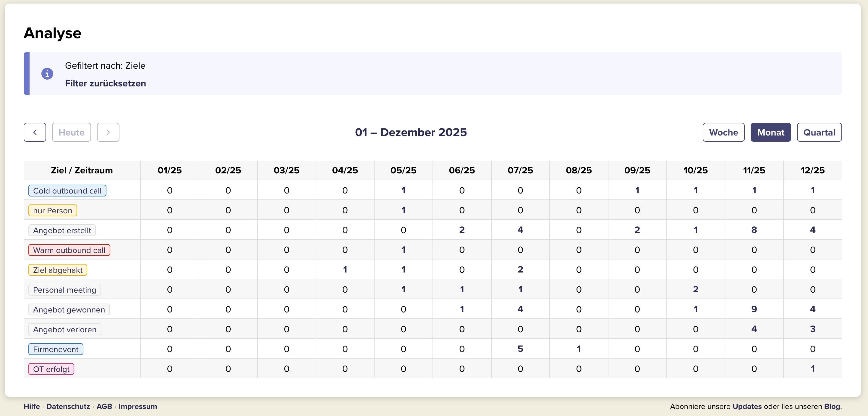This screenshot has width=868, height=416.
Task: Reset filter via Filter zurücksetzen
Action: point(105,83)
